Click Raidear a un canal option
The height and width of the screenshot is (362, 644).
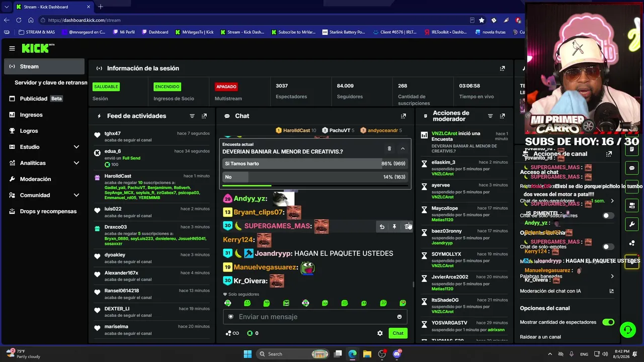point(540,337)
